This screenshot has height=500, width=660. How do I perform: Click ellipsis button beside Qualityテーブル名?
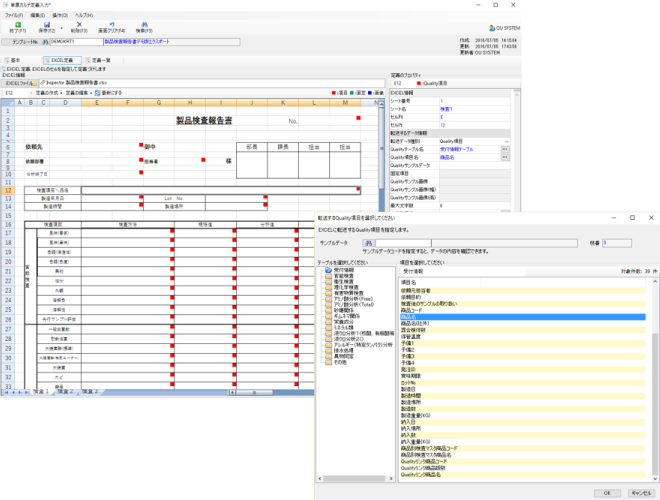click(505, 149)
